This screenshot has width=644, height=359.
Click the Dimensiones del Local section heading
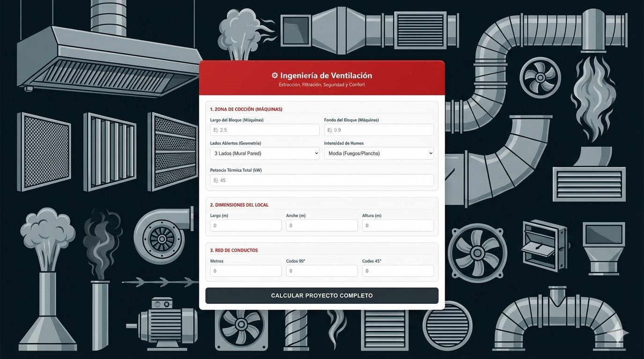239,205
